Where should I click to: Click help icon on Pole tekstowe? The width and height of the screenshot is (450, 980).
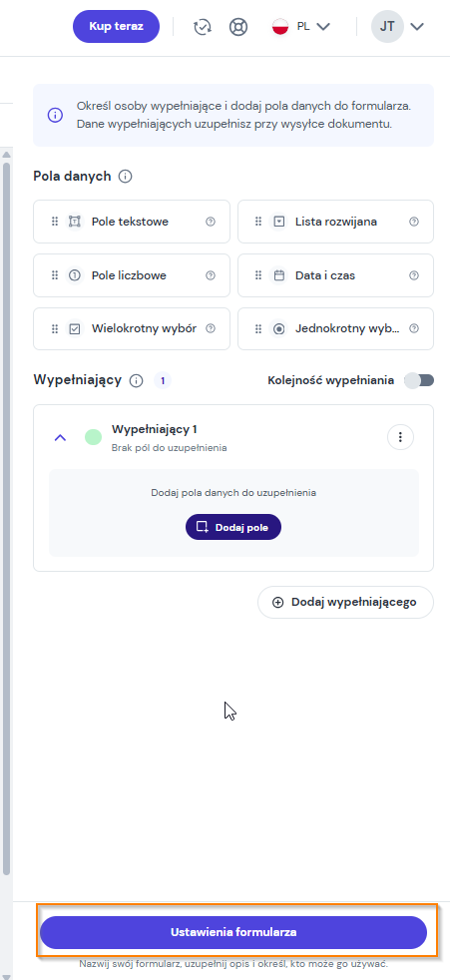211,222
